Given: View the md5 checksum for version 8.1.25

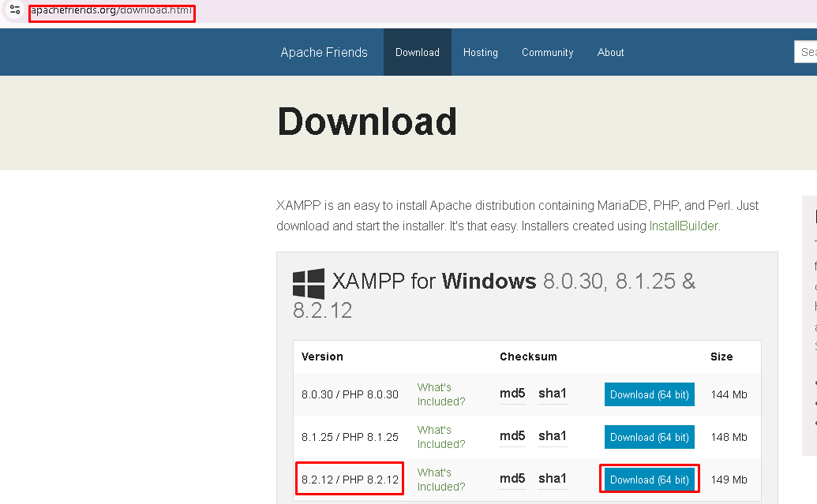Looking at the screenshot, I should (x=512, y=436).
